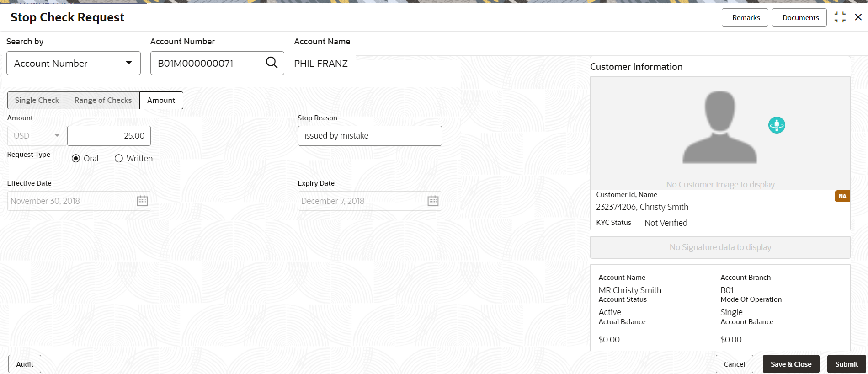Click the Effective Date field
This screenshot has width=868, height=374.
click(x=79, y=201)
